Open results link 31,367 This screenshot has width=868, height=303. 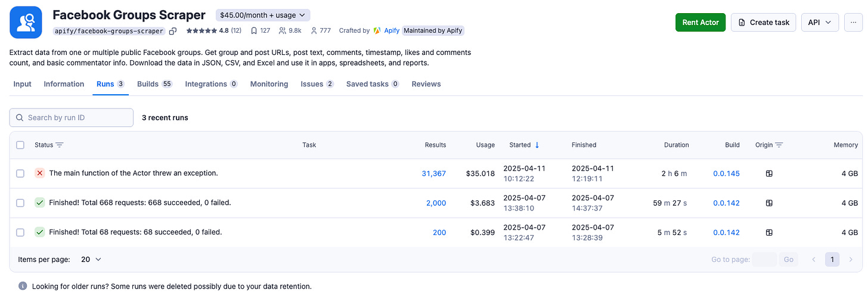(x=433, y=174)
